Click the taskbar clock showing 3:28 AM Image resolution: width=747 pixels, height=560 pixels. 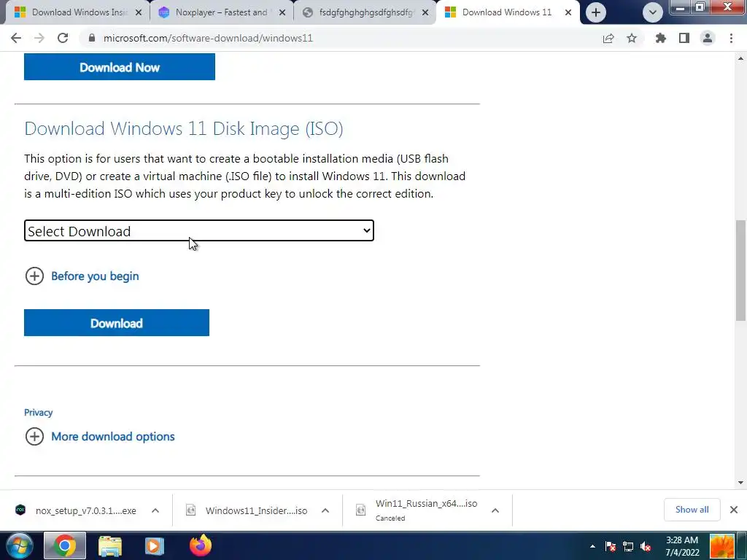[x=682, y=546]
